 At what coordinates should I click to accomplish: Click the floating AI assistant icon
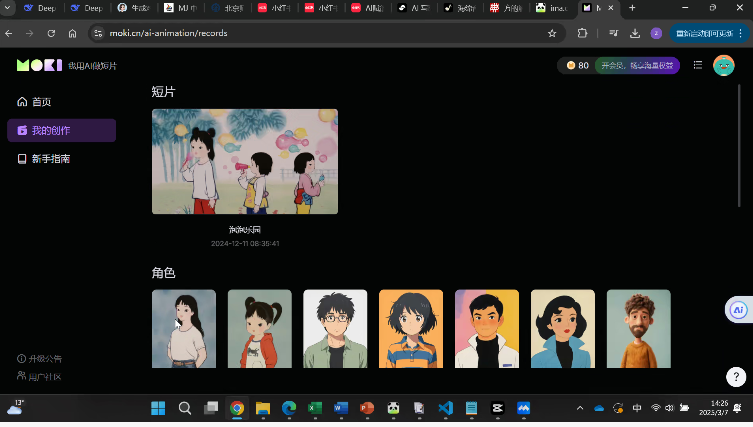[738, 310]
